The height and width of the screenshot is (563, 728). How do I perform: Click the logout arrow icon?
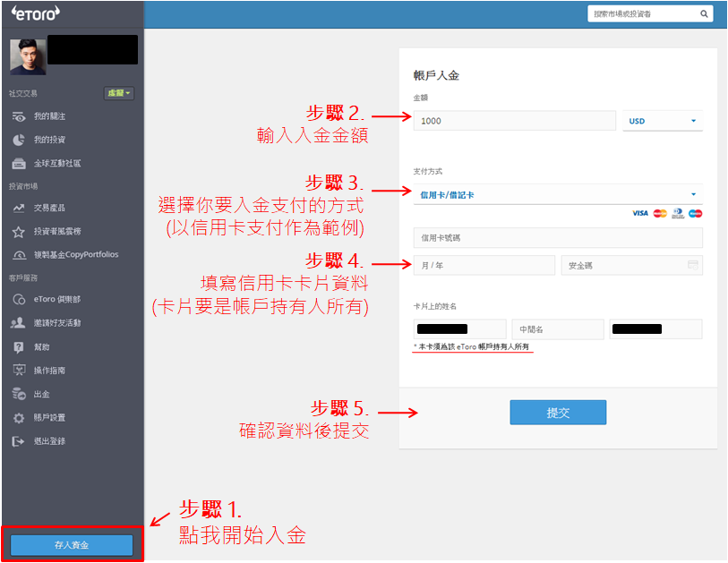click(18, 441)
